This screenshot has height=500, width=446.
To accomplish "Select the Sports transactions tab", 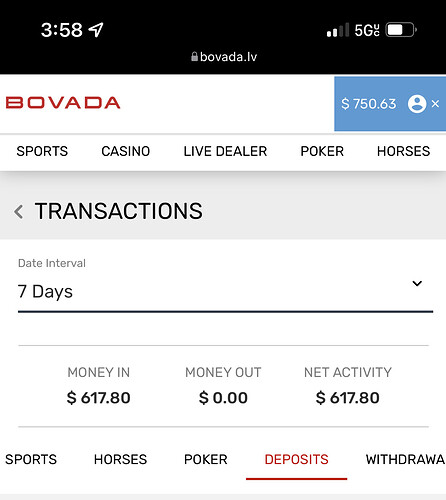I will [x=31, y=460].
